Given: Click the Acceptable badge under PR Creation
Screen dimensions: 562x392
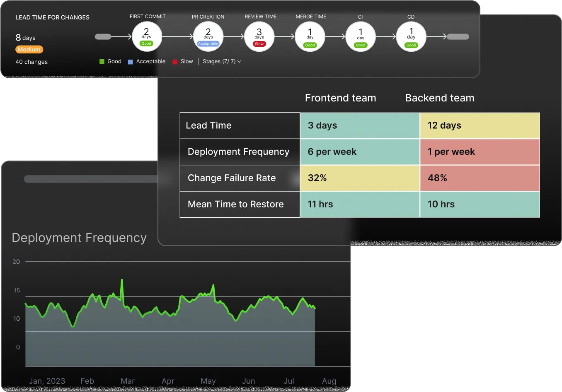Looking at the screenshot, I should click(x=208, y=43).
